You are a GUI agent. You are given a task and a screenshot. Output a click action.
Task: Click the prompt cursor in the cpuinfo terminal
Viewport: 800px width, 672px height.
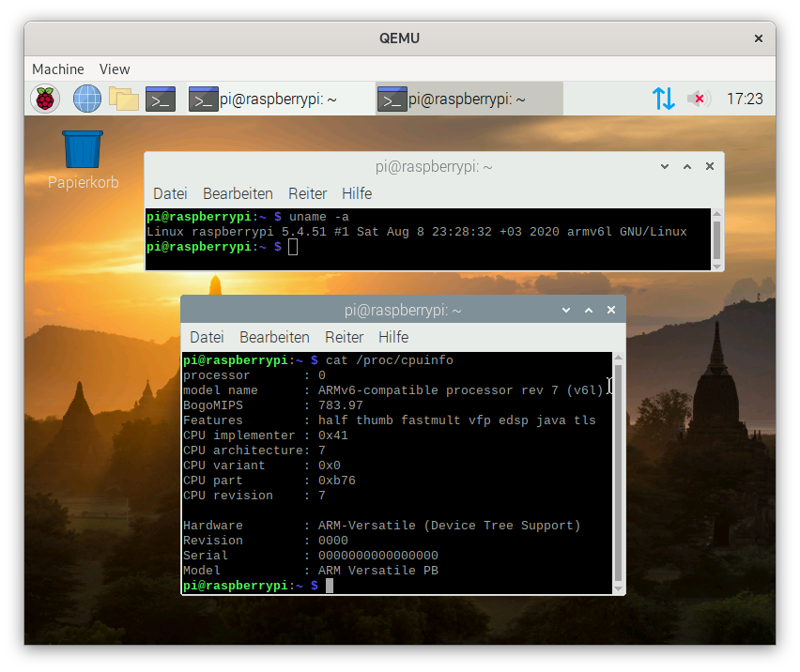click(330, 586)
